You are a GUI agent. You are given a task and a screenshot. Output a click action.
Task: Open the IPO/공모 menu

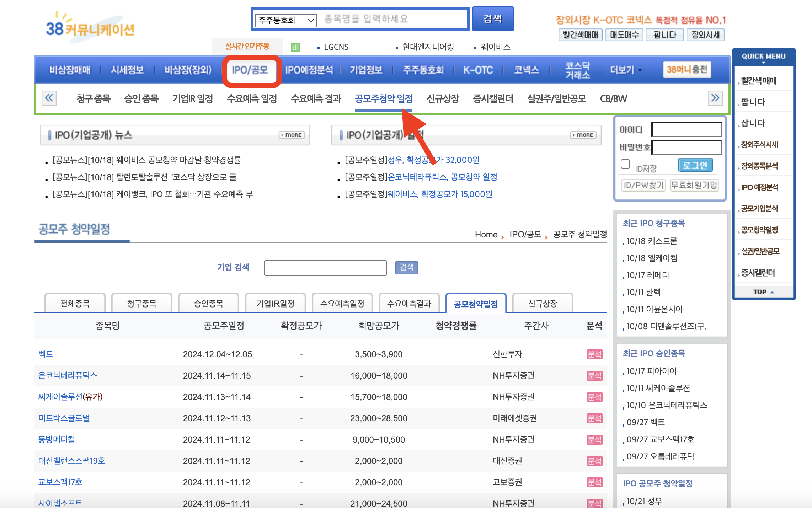tap(251, 70)
